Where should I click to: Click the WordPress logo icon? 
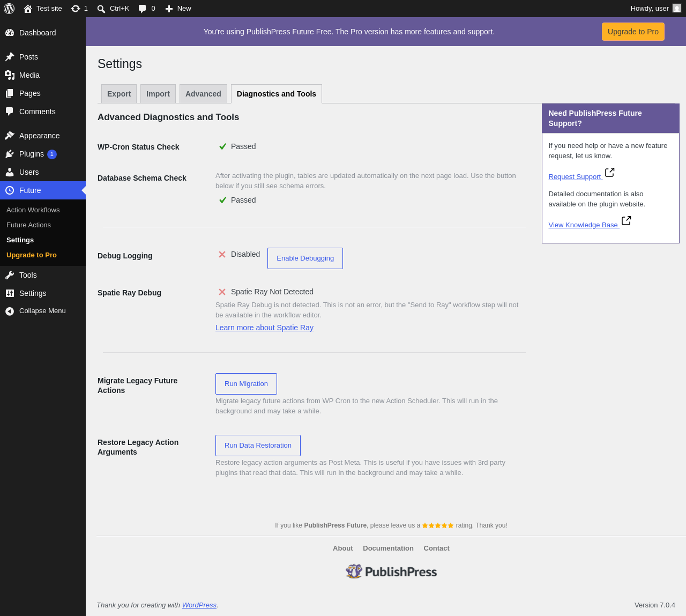click(x=9, y=9)
